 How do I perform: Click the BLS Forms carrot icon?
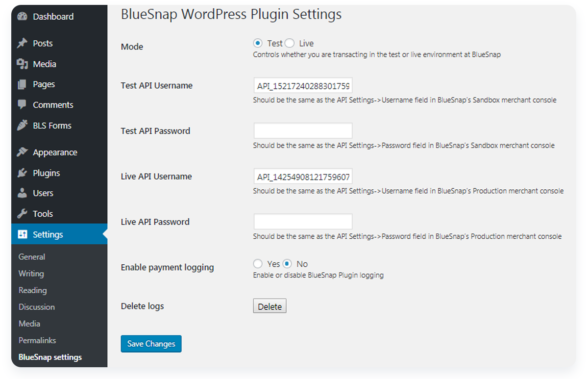pos(22,125)
